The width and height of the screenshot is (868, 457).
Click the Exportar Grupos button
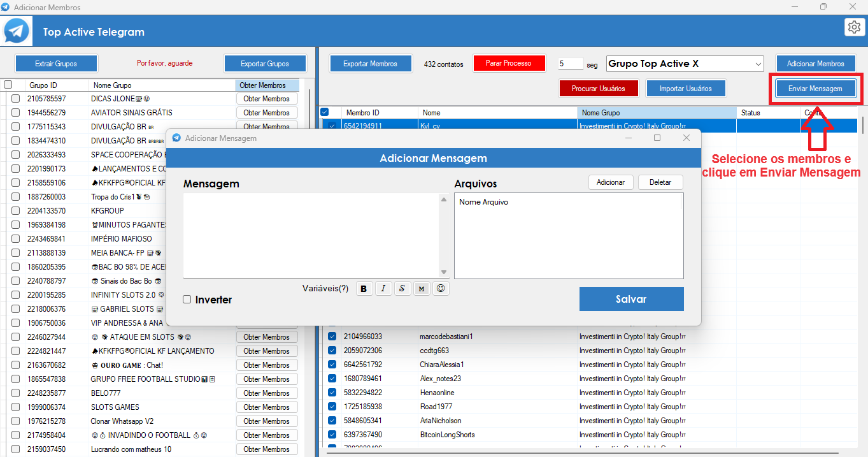(265, 64)
